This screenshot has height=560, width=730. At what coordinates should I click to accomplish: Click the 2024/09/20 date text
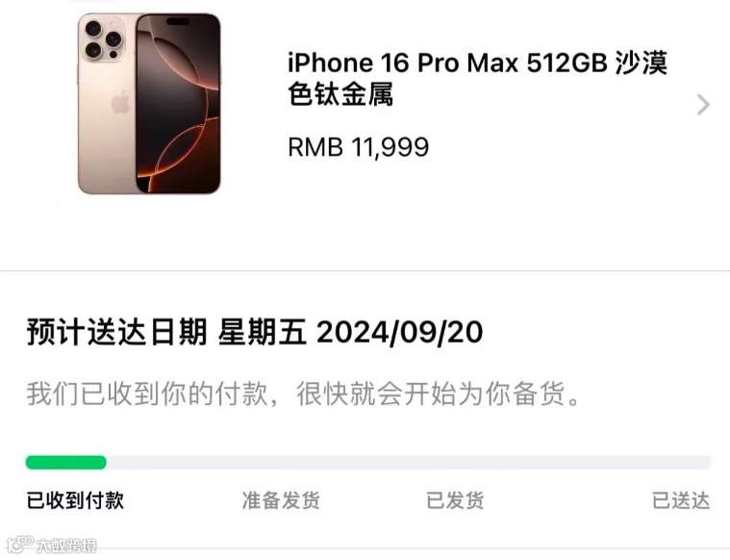tap(399, 332)
